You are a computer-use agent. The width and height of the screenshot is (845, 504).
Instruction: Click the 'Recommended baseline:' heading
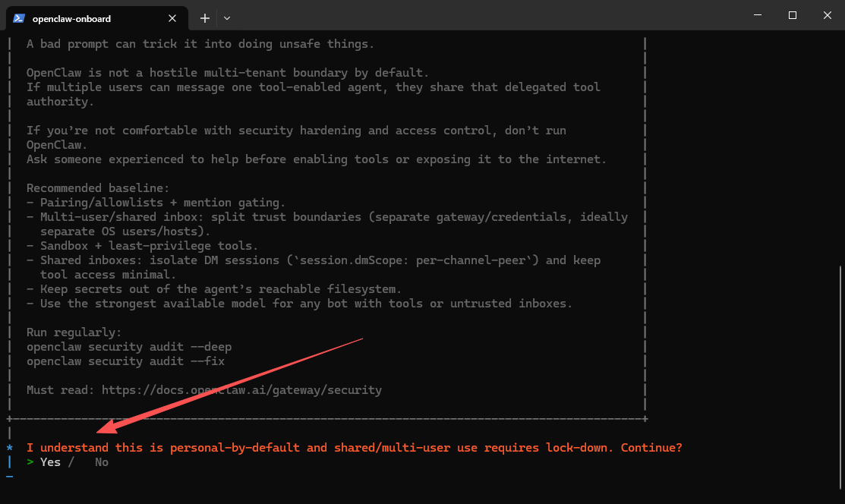pyautogui.click(x=98, y=188)
